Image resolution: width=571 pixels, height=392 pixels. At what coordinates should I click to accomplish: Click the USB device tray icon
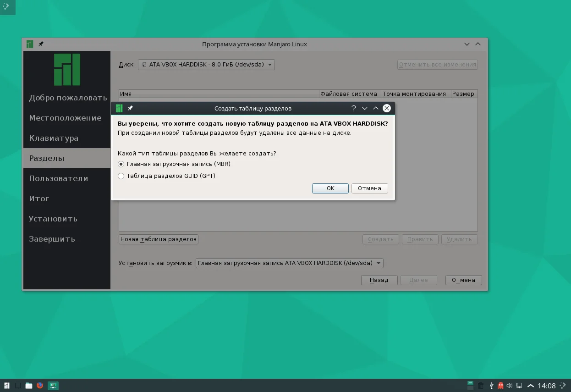[491, 386]
